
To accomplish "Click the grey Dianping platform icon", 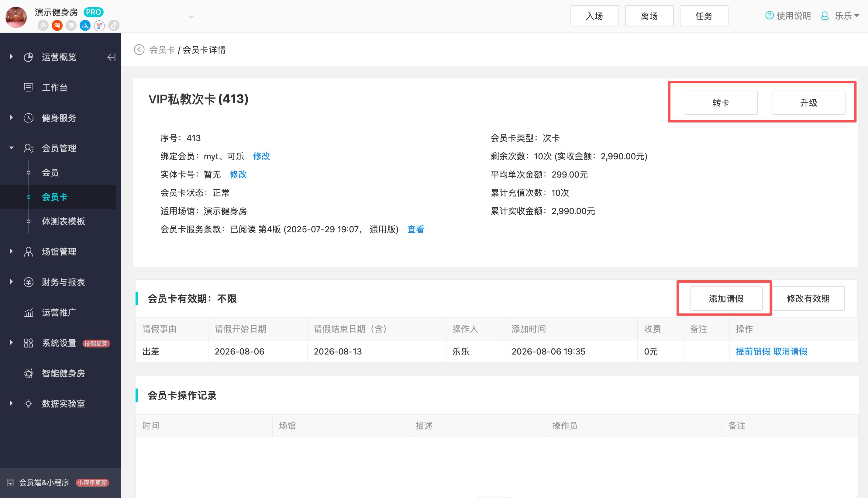I will tap(43, 25).
